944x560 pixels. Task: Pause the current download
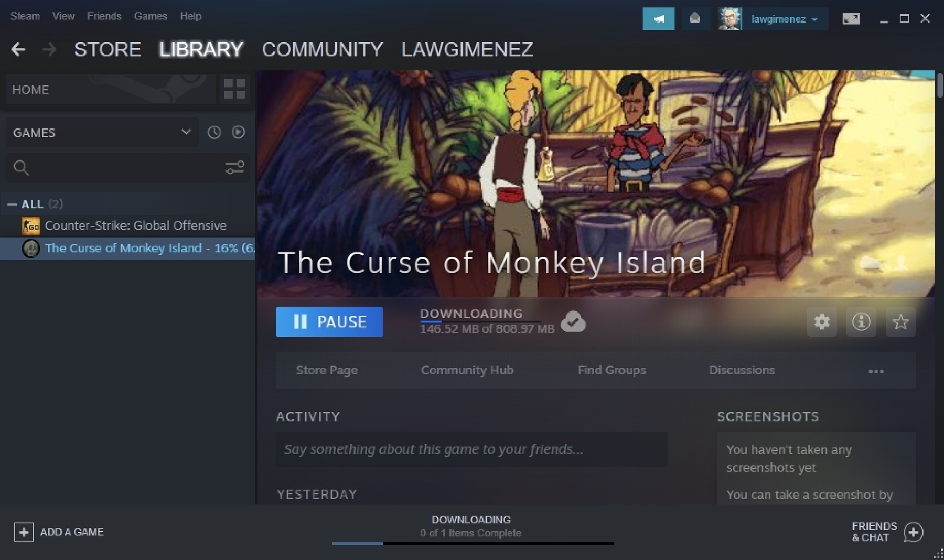tap(329, 321)
